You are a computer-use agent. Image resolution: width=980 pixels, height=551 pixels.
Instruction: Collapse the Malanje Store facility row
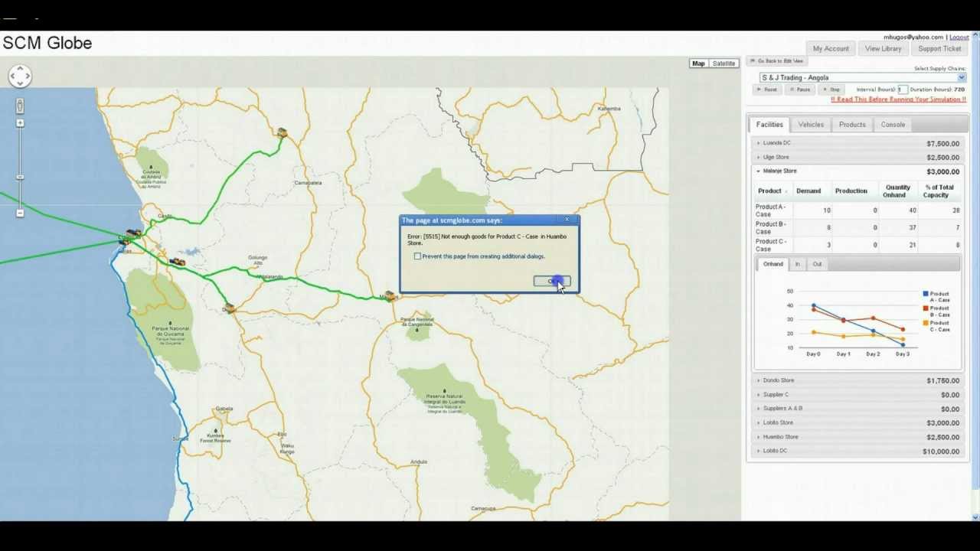(857, 171)
